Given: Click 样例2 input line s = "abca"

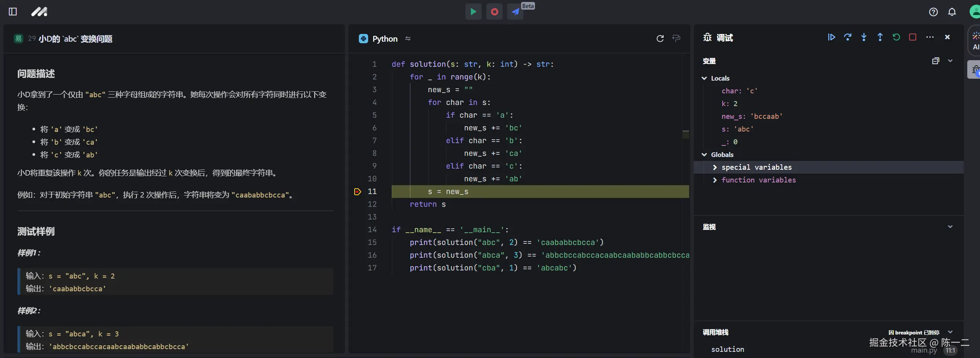Looking at the screenshot, I should [x=72, y=334].
